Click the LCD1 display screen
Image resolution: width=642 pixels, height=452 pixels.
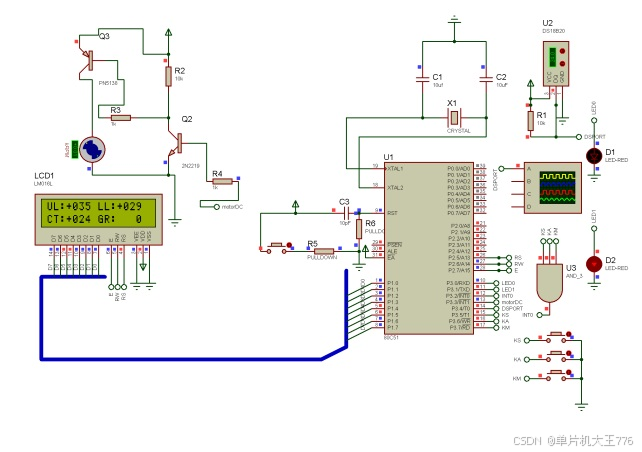tap(98, 213)
